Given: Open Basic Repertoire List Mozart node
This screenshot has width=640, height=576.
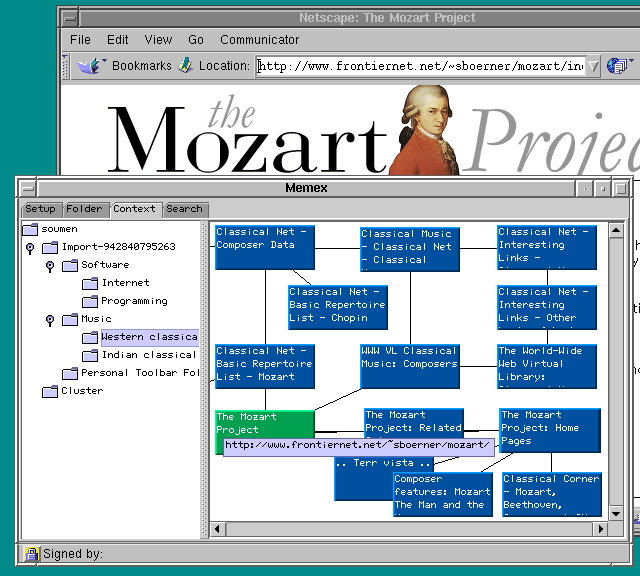Looking at the screenshot, I should tap(265, 366).
